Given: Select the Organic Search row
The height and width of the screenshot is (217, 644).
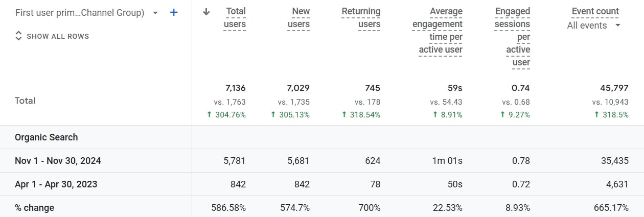Looking at the screenshot, I should 47,137.
